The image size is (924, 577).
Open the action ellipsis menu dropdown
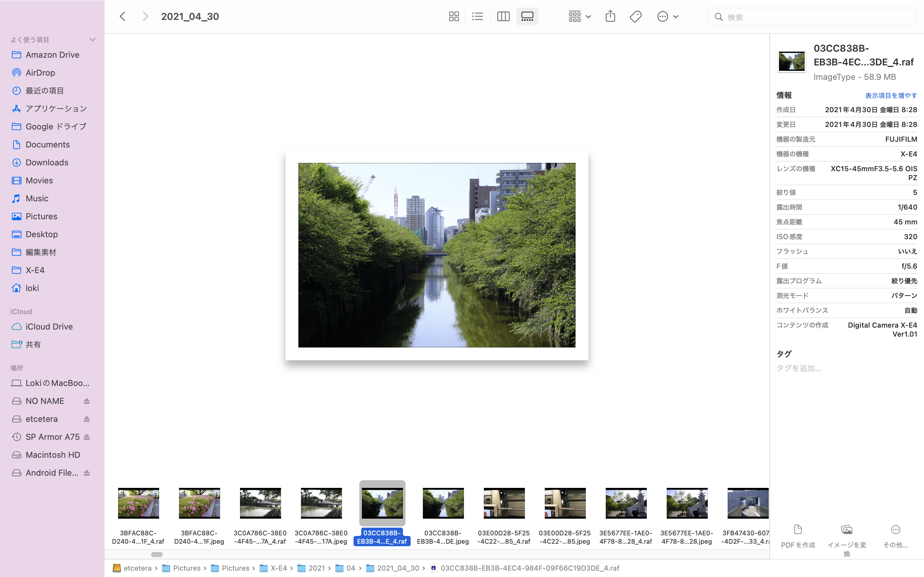[x=667, y=16]
